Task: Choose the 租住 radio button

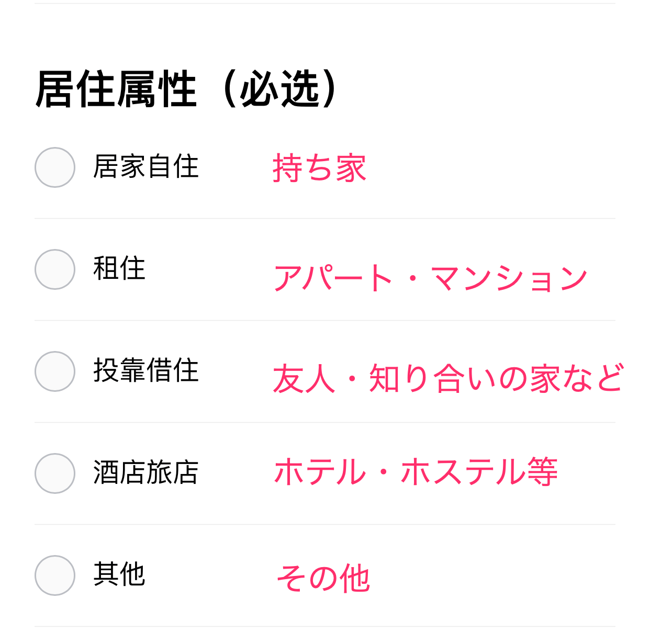Action: tap(55, 269)
